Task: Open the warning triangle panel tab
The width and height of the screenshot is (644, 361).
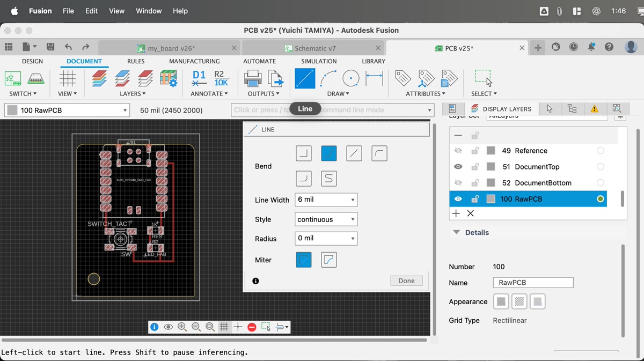Action: pos(594,109)
